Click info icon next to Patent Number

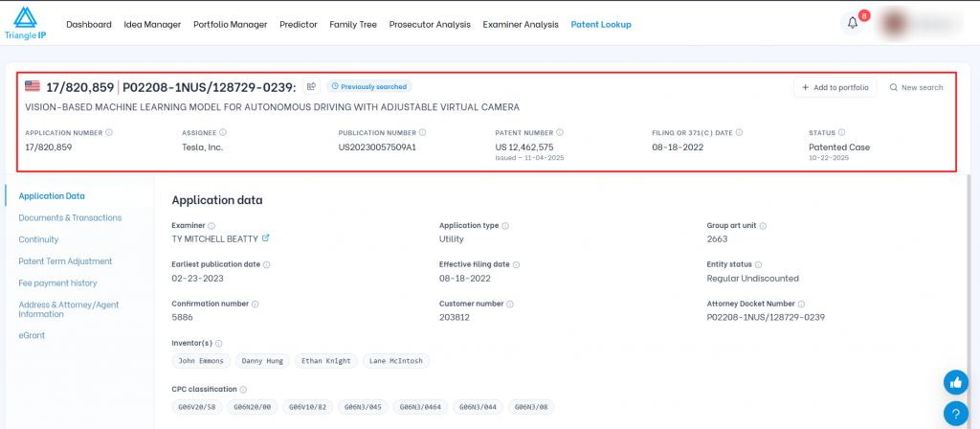click(x=560, y=132)
